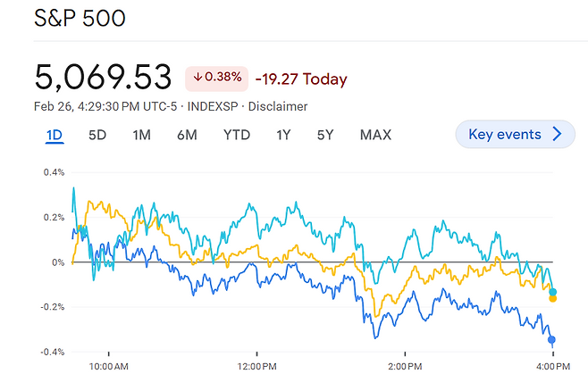Select the 1D time range tab
The image size is (588, 382).
55,136
